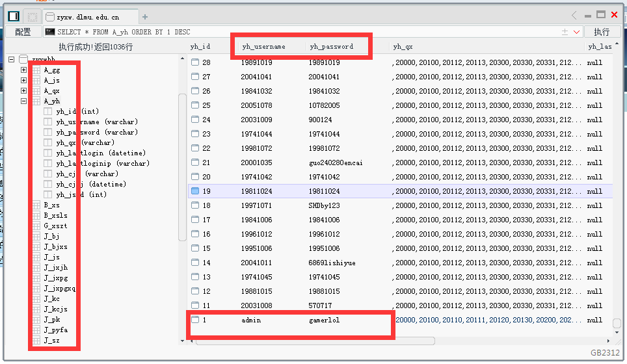The height and width of the screenshot is (364, 627).
Task: Expand the A_js table node
Action: click(x=23, y=81)
